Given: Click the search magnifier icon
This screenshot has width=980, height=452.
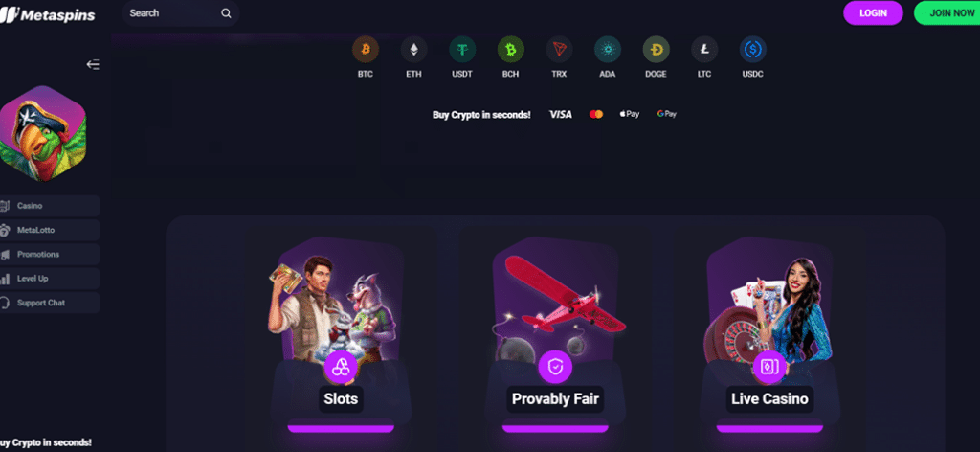Looking at the screenshot, I should click(x=226, y=13).
